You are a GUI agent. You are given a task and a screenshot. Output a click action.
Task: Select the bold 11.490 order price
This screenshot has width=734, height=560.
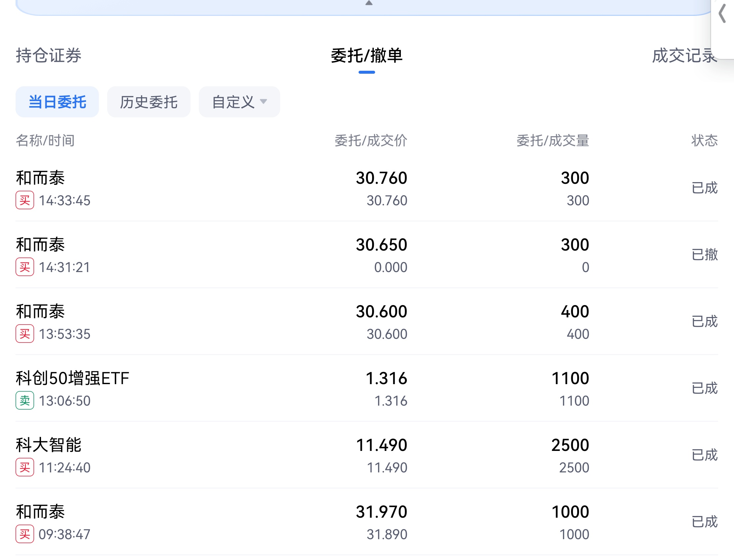tap(381, 445)
